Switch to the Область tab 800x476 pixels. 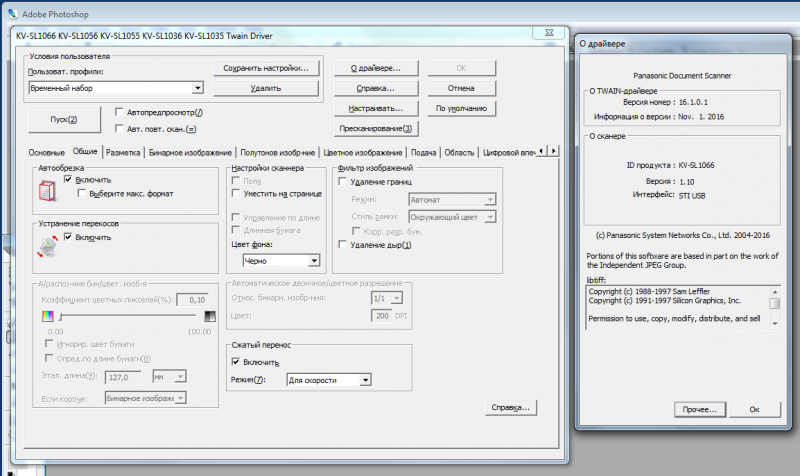point(459,152)
